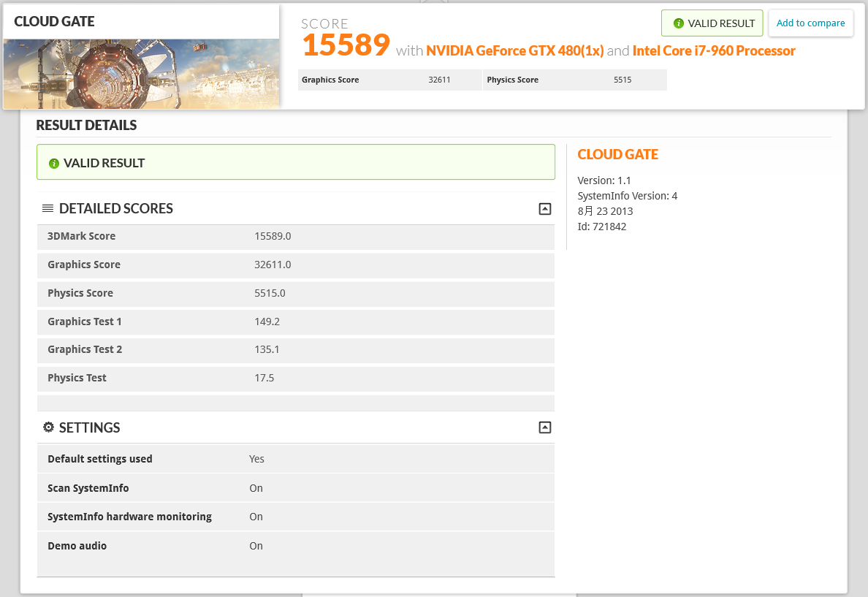Click the 149.2 value for Graphics Test 1

click(267, 322)
